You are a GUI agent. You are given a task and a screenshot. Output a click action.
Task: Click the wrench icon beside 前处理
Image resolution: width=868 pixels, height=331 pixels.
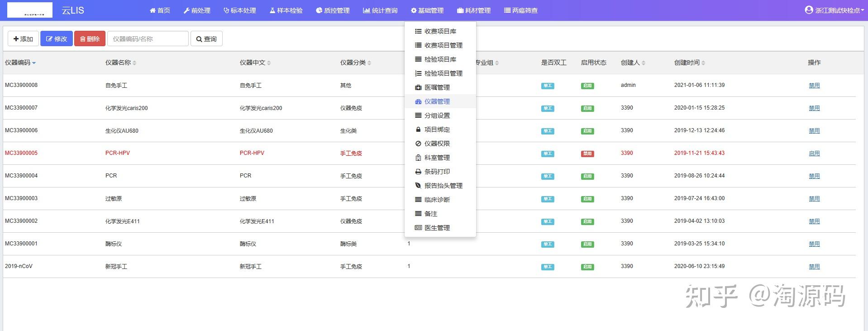click(186, 10)
